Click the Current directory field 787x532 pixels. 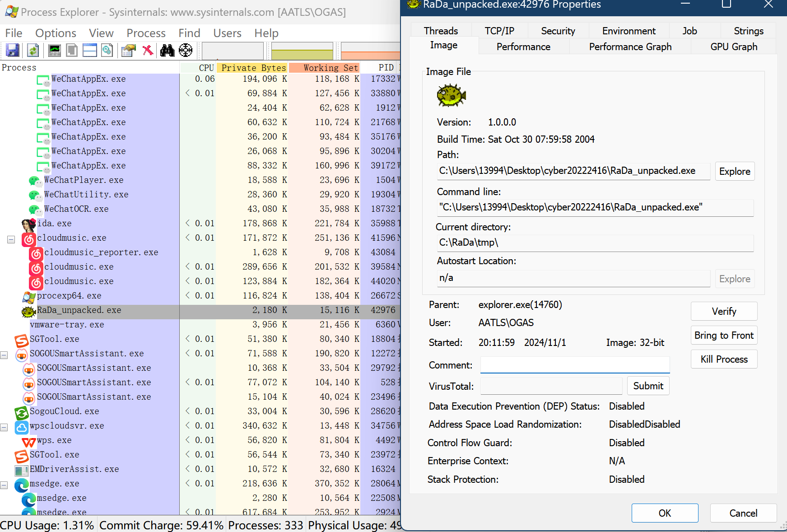(x=595, y=243)
